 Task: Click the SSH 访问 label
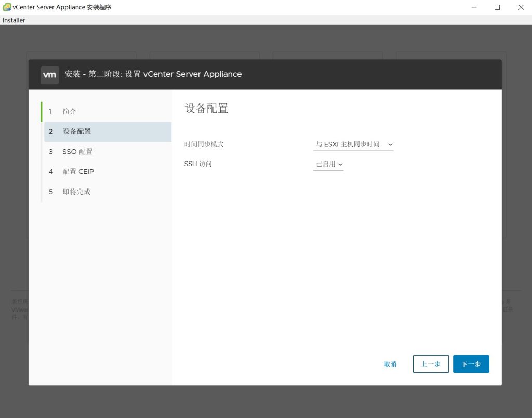click(198, 164)
